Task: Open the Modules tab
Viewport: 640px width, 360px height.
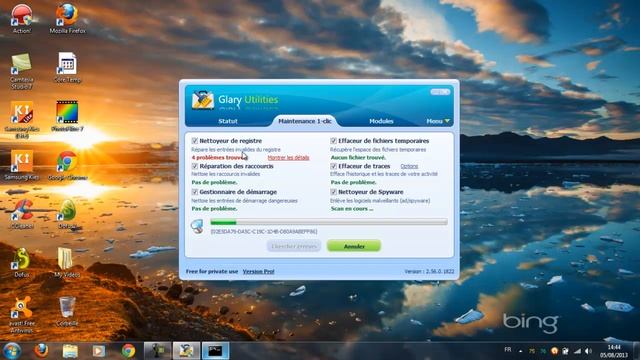Action: (381, 121)
